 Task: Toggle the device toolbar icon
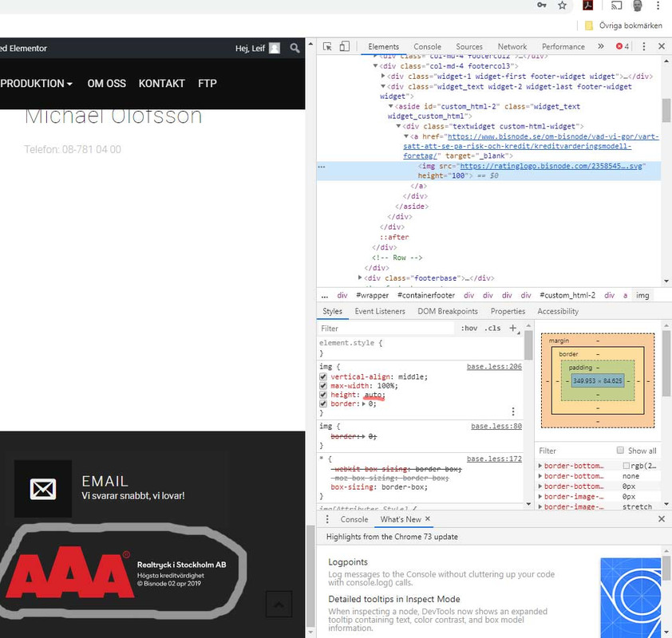click(344, 46)
